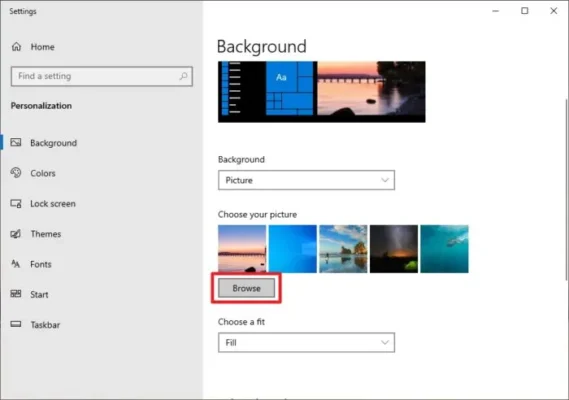Screen dimensions: 569x400
Task: Open the Colors settings page
Action: click(43, 173)
